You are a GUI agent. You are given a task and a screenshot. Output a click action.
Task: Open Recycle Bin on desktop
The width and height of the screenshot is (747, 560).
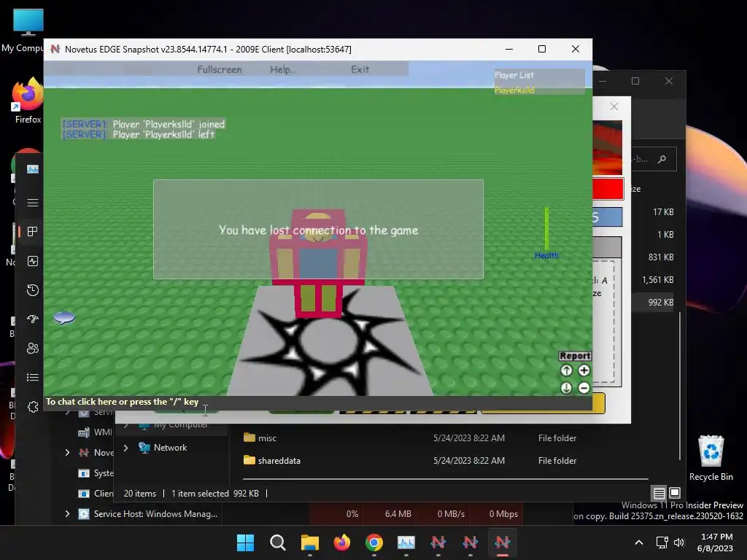(711, 458)
